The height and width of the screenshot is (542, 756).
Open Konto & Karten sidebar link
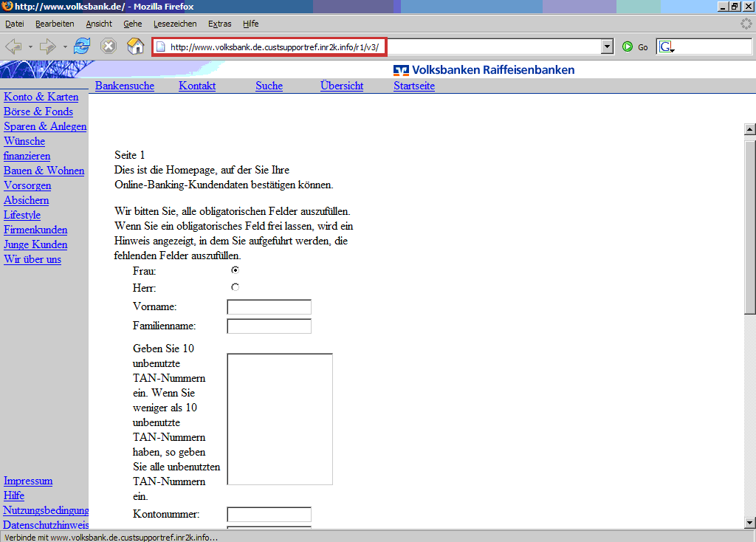[41, 97]
